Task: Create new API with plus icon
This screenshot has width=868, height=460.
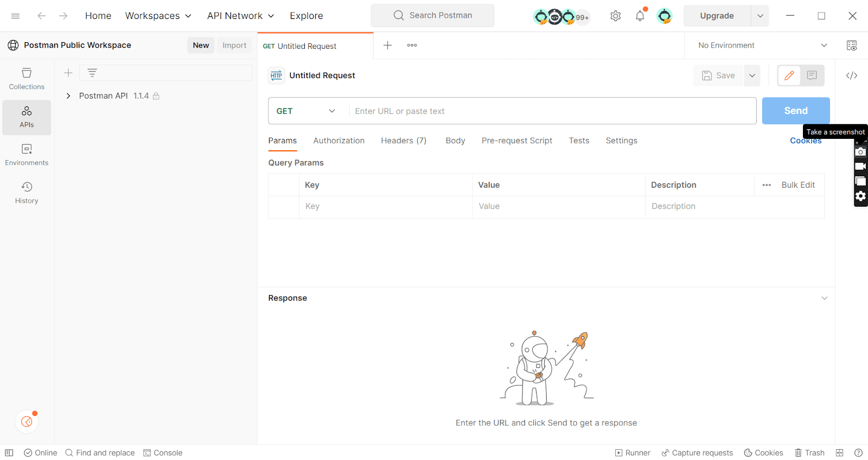Action: 68,73
